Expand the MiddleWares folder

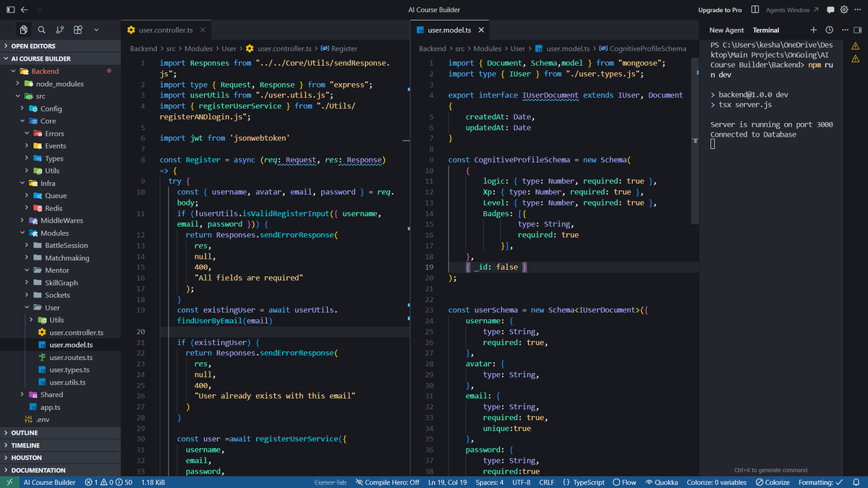tap(60, 221)
